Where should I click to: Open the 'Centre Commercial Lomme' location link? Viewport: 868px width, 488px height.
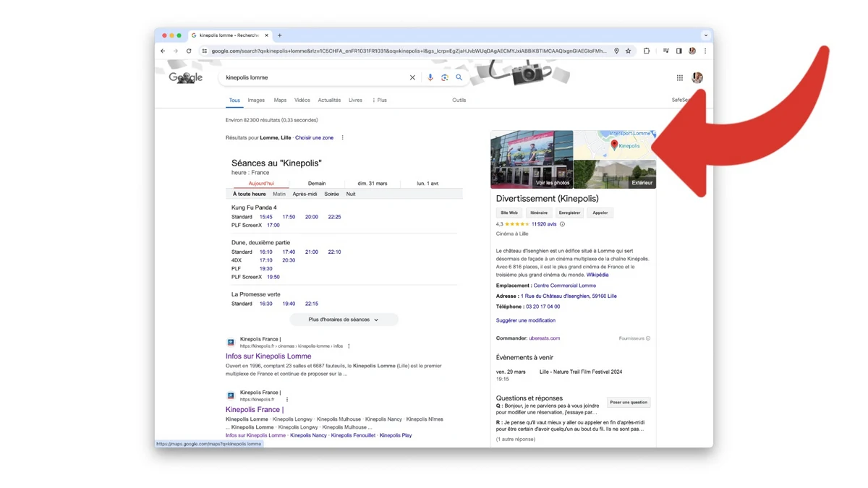pyautogui.click(x=565, y=286)
